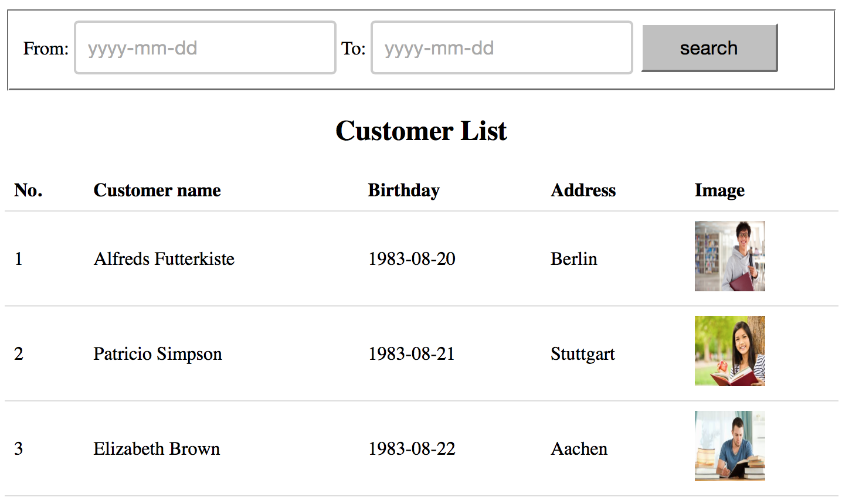
Task: Click the Customer name column header
Action: 157,190
